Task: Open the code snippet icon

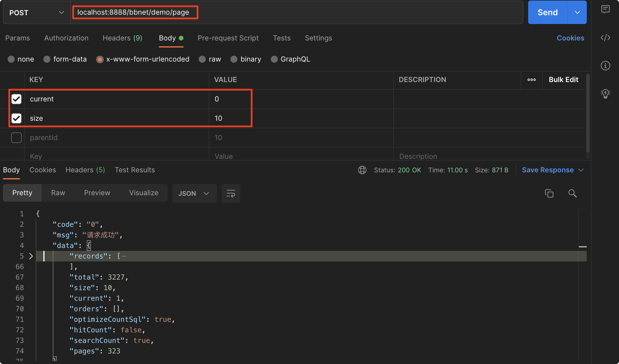Action: click(605, 38)
